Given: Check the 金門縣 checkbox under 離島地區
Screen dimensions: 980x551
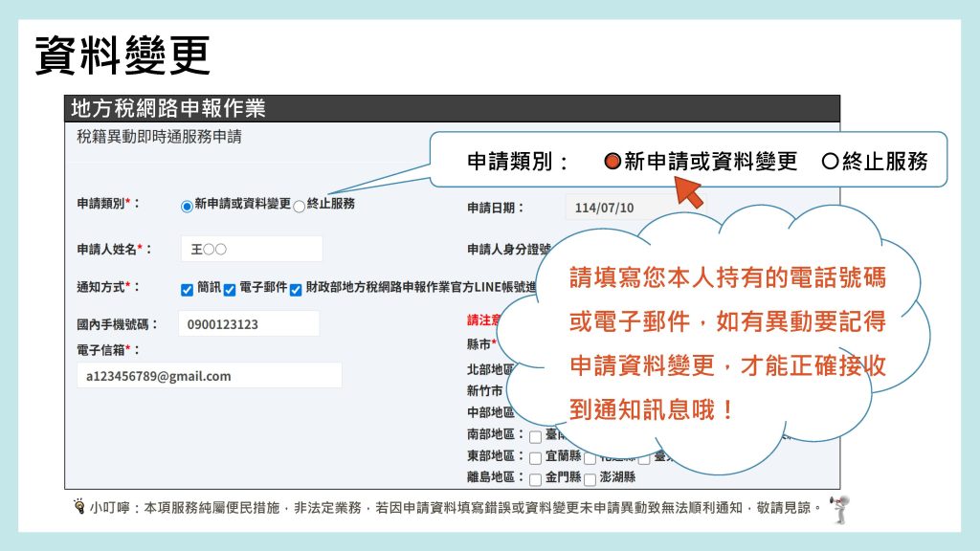Looking at the screenshot, I should tap(532, 477).
